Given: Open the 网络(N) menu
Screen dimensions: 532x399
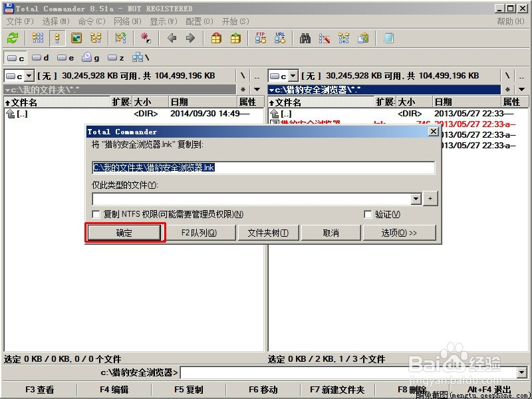Looking at the screenshot, I should [127, 21].
